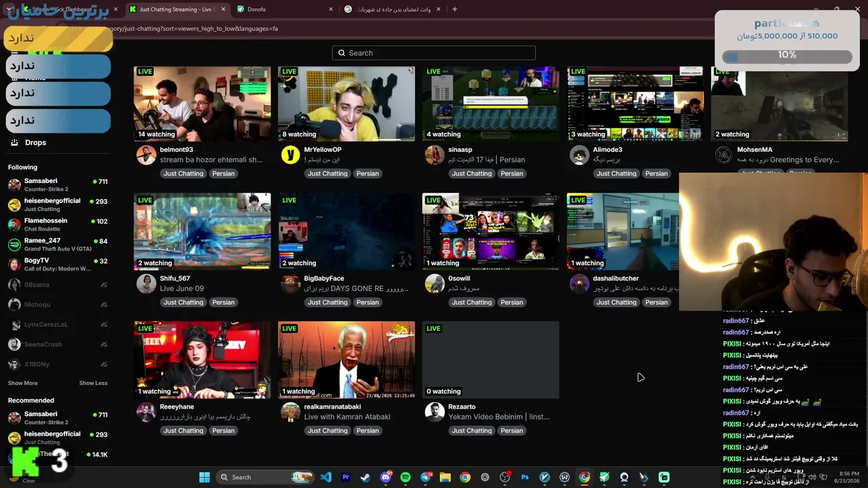Screen dimensions: 868x488
Task: Open Ramee_247's avatar in the Following list
Action: [x=14, y=245]
